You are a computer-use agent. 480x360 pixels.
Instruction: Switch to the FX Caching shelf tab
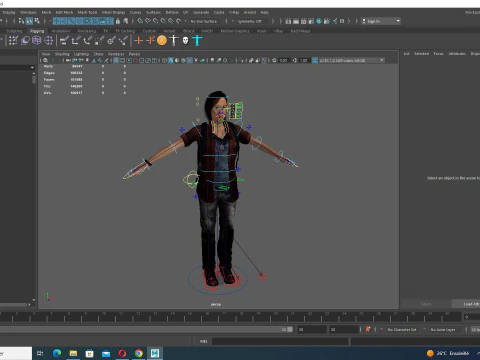[125, 31]
